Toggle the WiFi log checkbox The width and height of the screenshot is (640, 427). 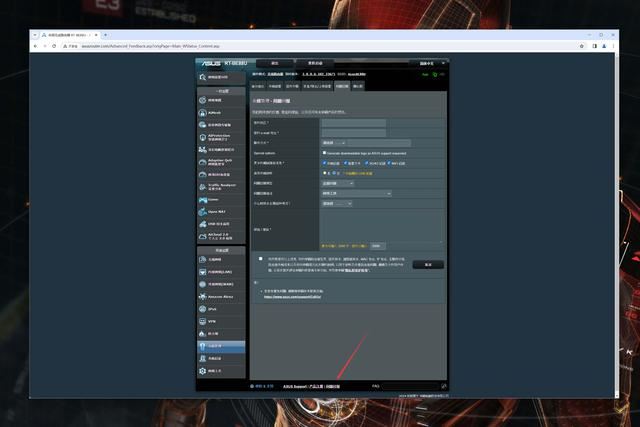click(x=386, y=162)
